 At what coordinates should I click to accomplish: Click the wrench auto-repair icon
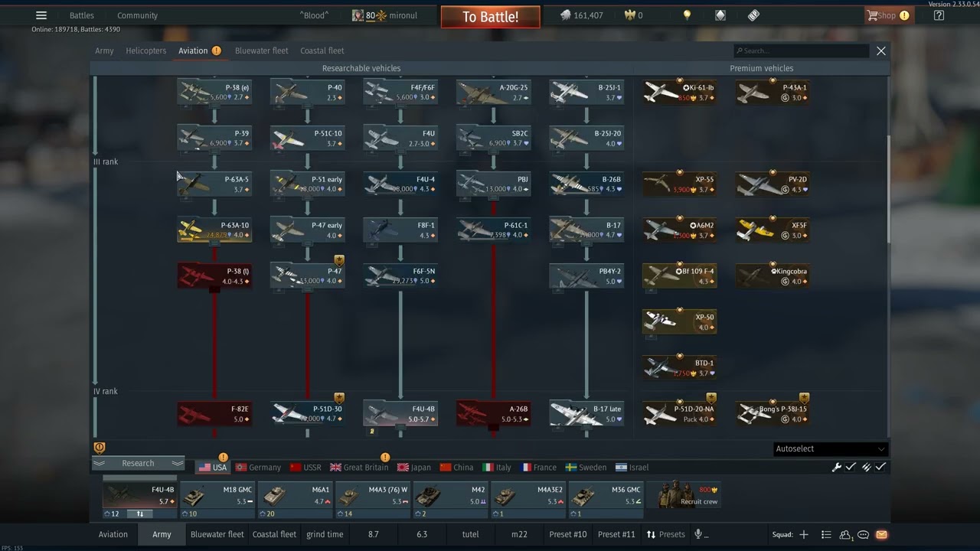pos(837,467)
